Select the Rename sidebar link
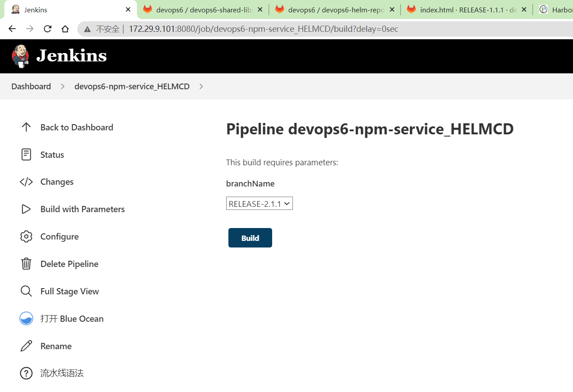The image size is (573, 392). point(56,346)
